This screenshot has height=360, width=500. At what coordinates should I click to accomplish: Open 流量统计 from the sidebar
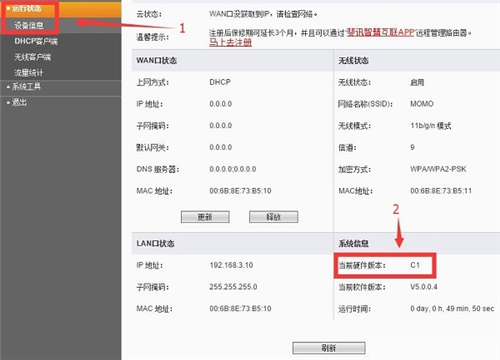coord(29,72)
